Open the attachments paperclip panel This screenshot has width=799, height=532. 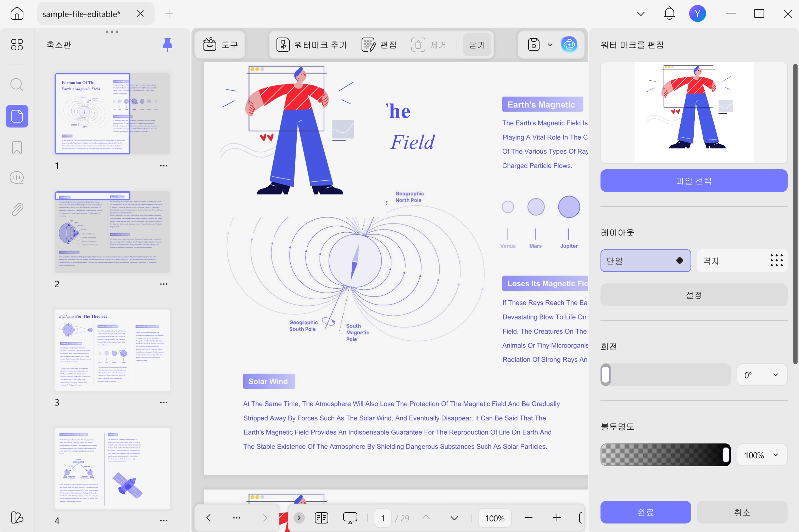tap(17, 210)
